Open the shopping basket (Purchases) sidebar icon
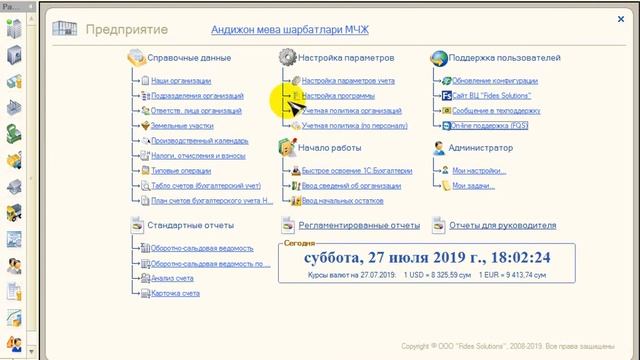 click(x=14, y=108)
